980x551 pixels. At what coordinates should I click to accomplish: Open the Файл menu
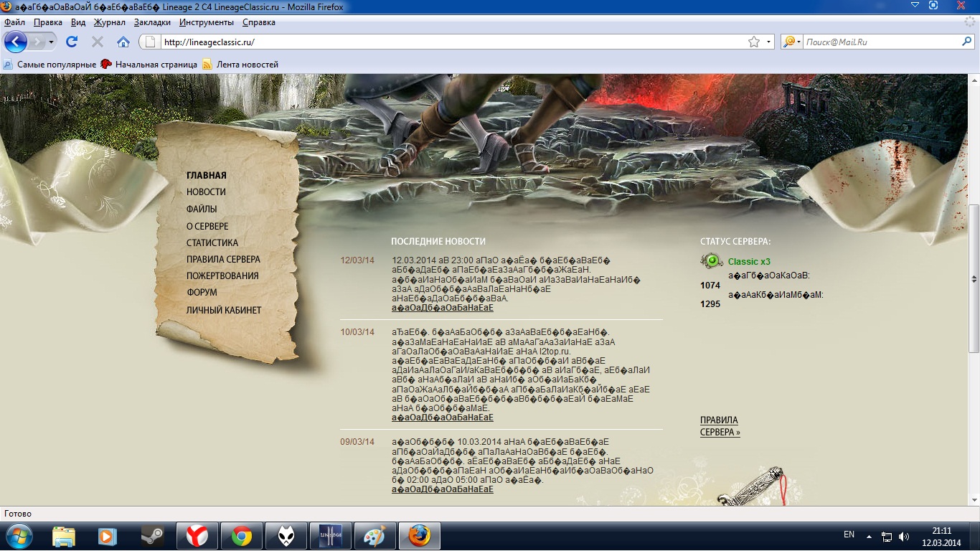click(x=14, y=22)
